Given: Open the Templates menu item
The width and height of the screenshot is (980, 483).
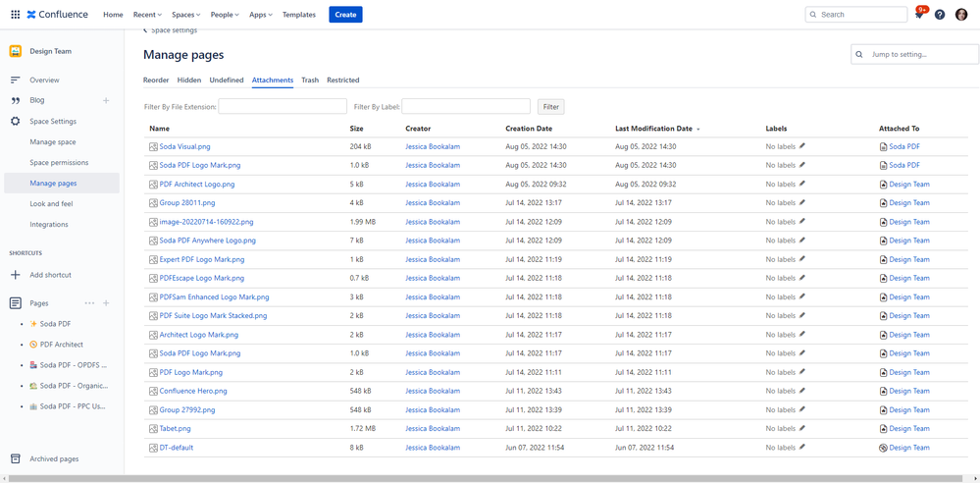Looking at the screenshot, I should tap(299, 15).
